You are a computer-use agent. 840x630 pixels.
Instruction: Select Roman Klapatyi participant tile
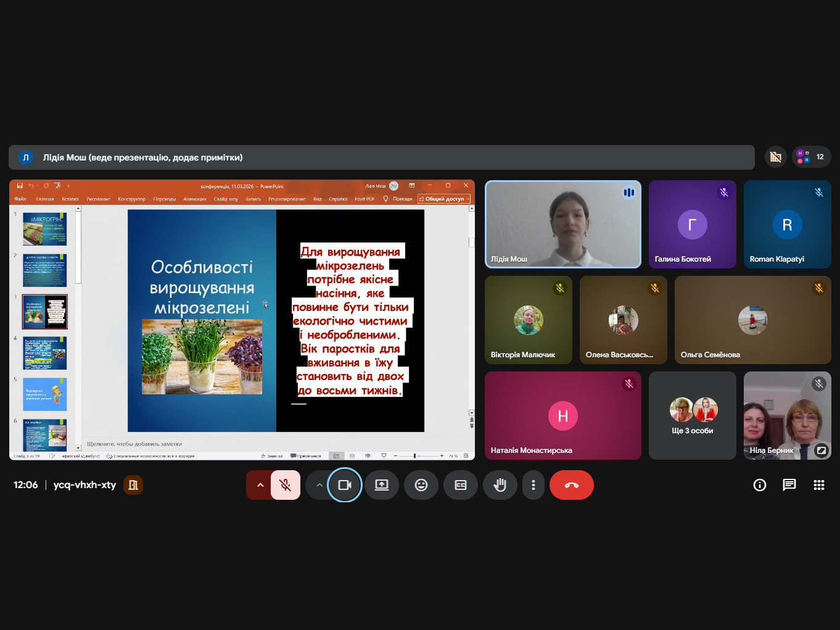click(x=788, y=224)
